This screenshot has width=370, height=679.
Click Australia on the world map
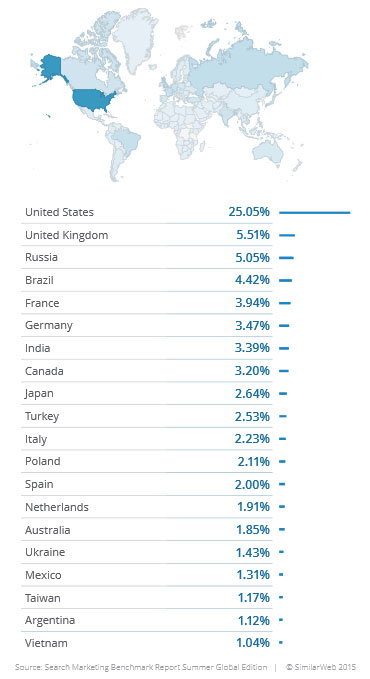coord(269,152)
